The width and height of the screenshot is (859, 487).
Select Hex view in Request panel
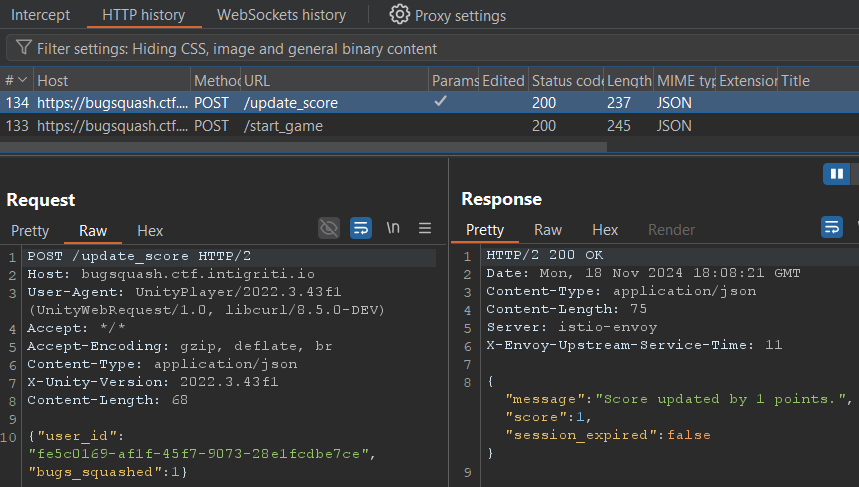pyautogui.click(x=150, y=231)
